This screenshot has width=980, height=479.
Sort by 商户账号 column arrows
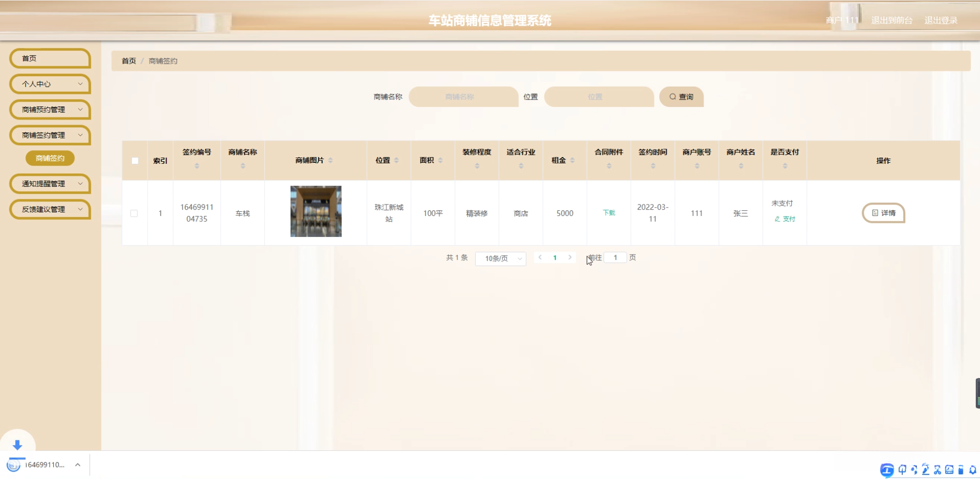pyautogui.click(x=697, y=166)
